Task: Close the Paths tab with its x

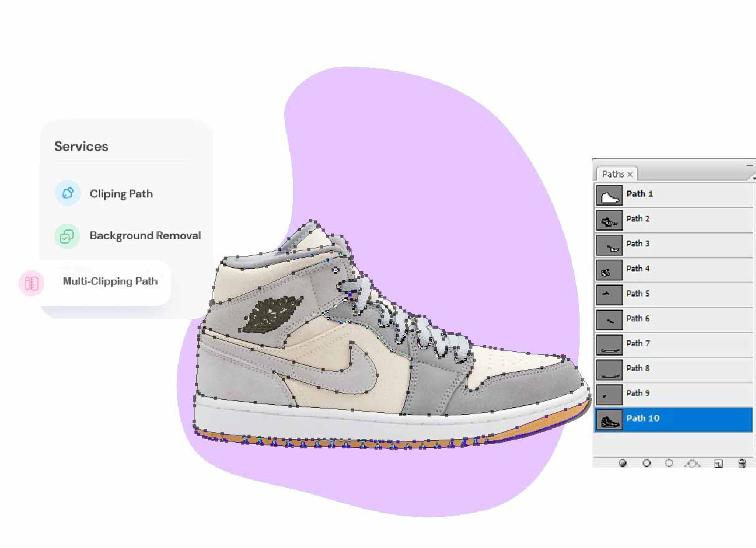Action: click(630, 174)
